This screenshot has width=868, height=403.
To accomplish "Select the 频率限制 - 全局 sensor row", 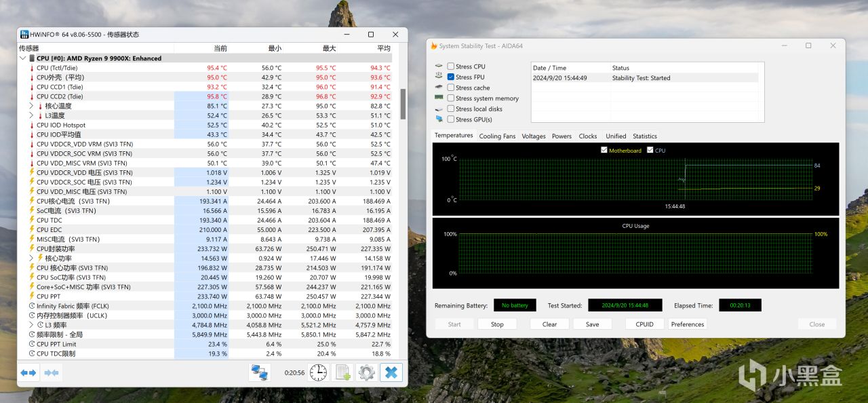I will 205,334.
